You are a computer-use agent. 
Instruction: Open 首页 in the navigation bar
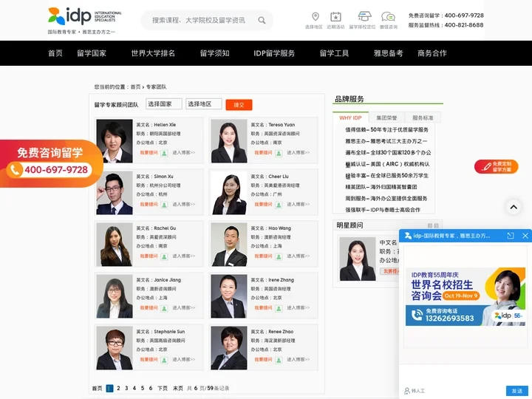[x=55, y=53]
